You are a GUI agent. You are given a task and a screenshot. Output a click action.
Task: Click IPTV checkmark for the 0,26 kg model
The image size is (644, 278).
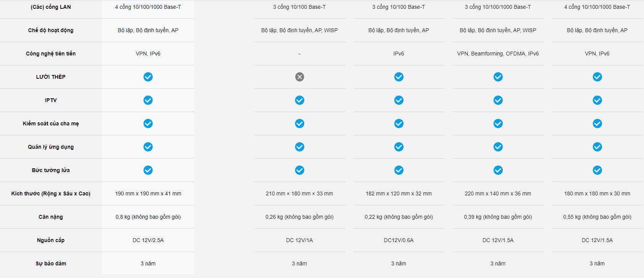pyautogui.click(x=300, y=100)
